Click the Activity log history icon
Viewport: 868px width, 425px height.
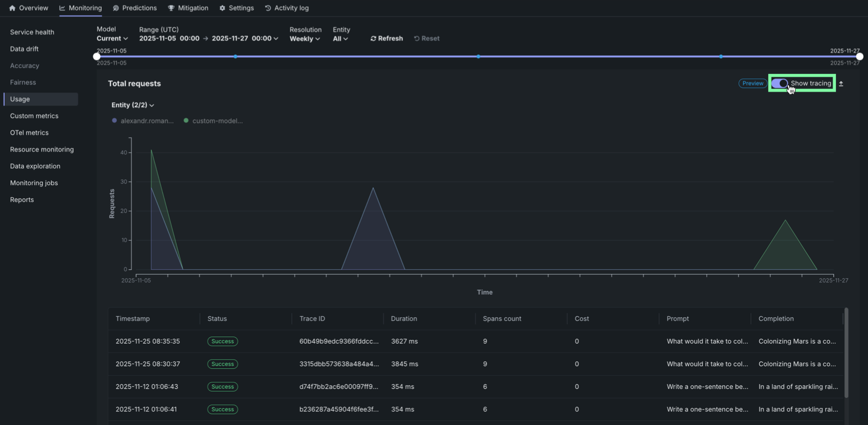(268, 8)
